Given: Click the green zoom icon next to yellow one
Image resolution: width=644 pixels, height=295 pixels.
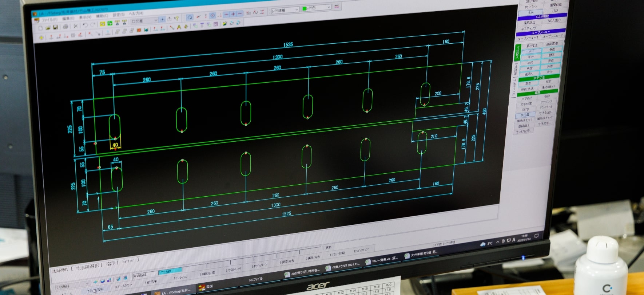Looking at the screenshot, I should [110, 23].
